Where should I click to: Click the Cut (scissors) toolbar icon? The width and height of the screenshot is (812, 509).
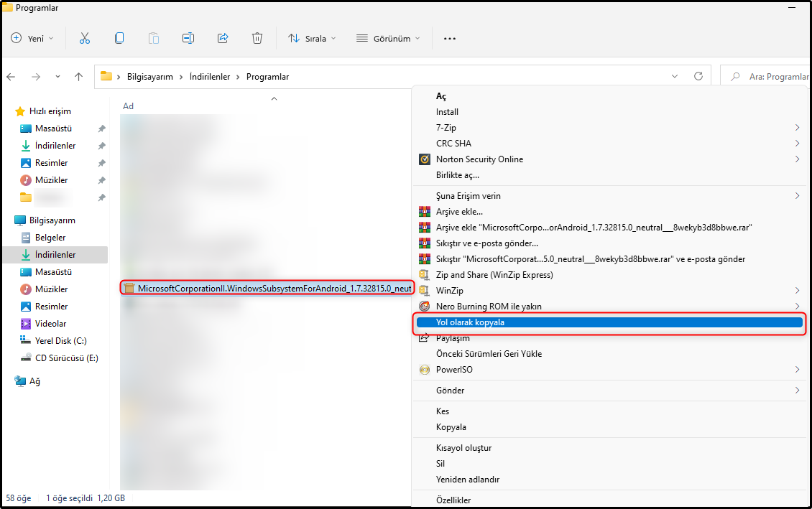pos(84,38)
